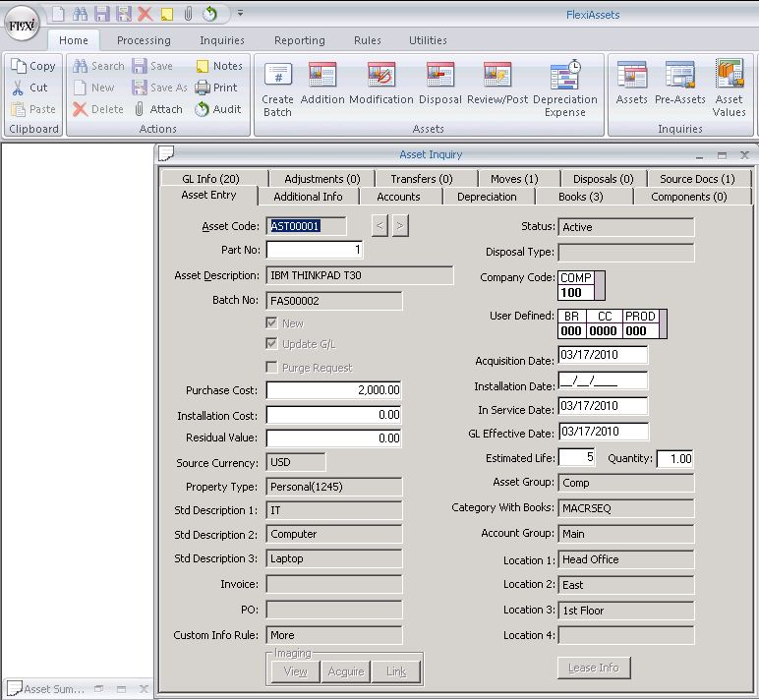Screen dimensions: 759x700
Task: Switch to the Processing ribbon tab
Action: pyautogui.click(x=144, y=40)
